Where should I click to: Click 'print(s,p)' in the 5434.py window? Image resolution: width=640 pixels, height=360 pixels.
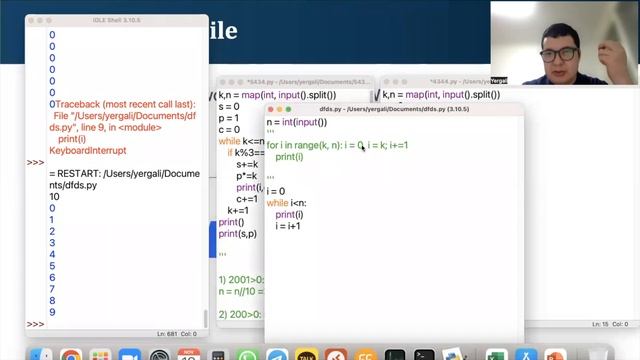point(238,234)
